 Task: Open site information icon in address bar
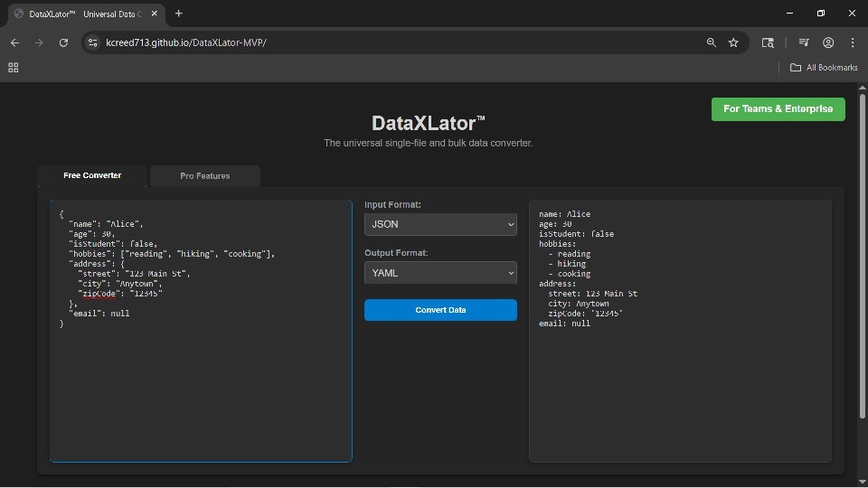tap(93, 42)
